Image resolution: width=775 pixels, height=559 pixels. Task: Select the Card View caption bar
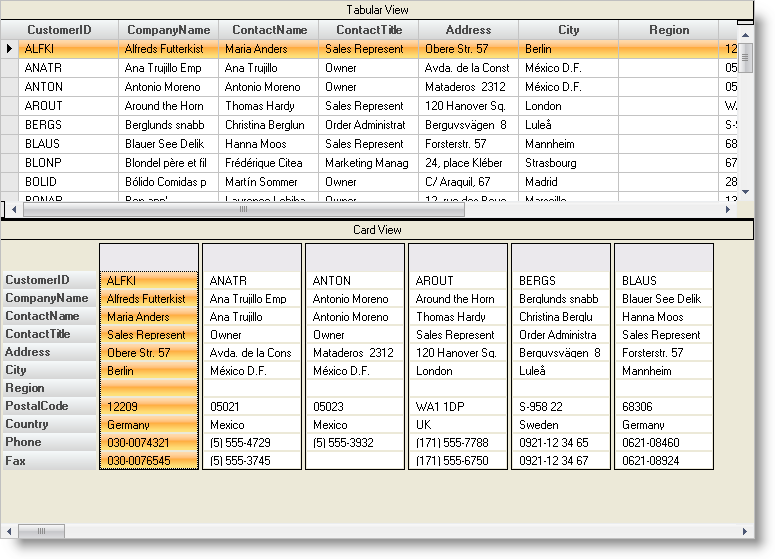tap(377, 230)
